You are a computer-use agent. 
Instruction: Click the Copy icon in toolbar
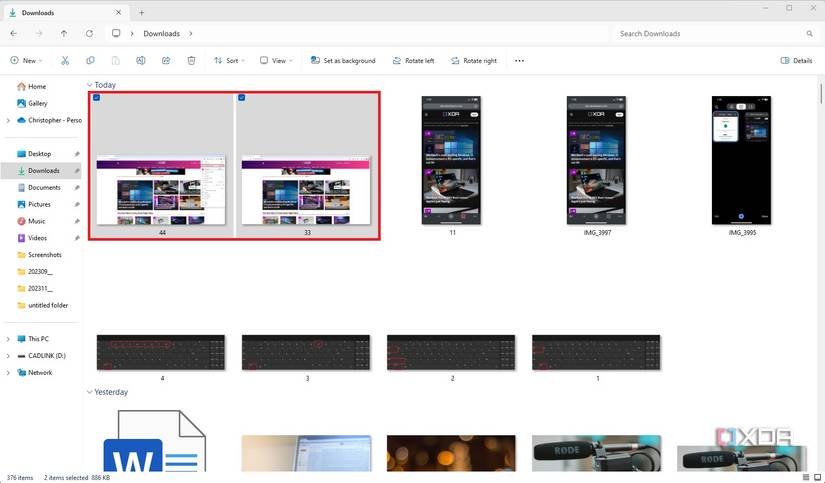pyautogui.click(x=90, y=61)
